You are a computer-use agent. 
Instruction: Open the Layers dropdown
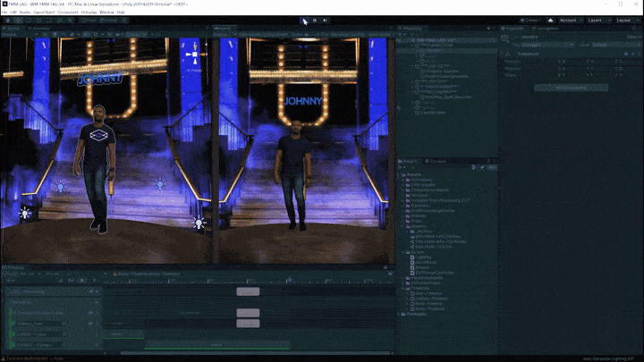(x=598, y=20)
